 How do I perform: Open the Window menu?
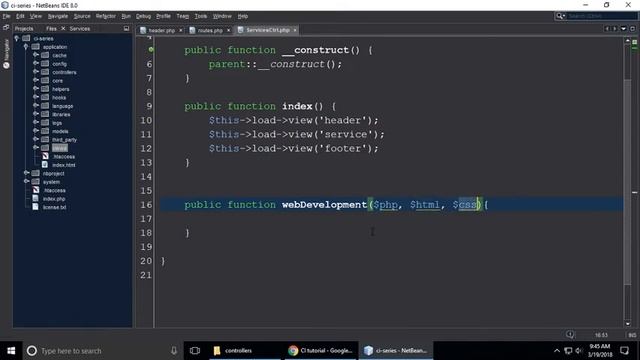[x=222, y=16]
